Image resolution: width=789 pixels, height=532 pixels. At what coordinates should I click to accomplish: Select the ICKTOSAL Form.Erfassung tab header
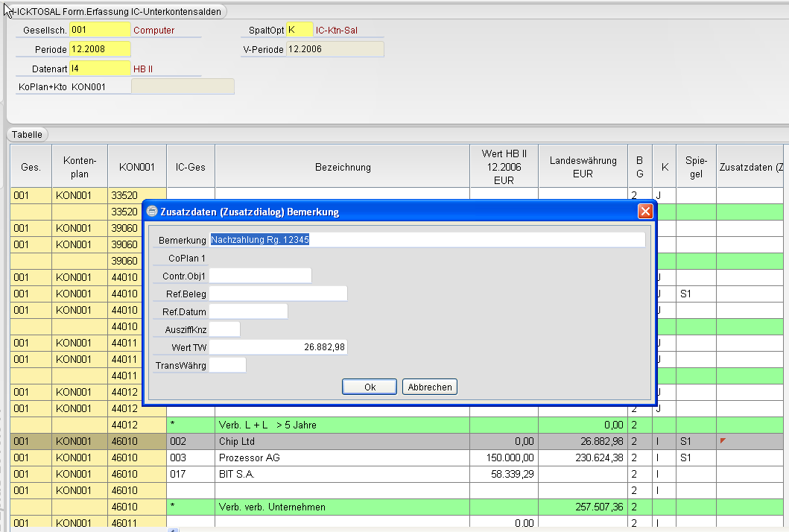[116, 11]
